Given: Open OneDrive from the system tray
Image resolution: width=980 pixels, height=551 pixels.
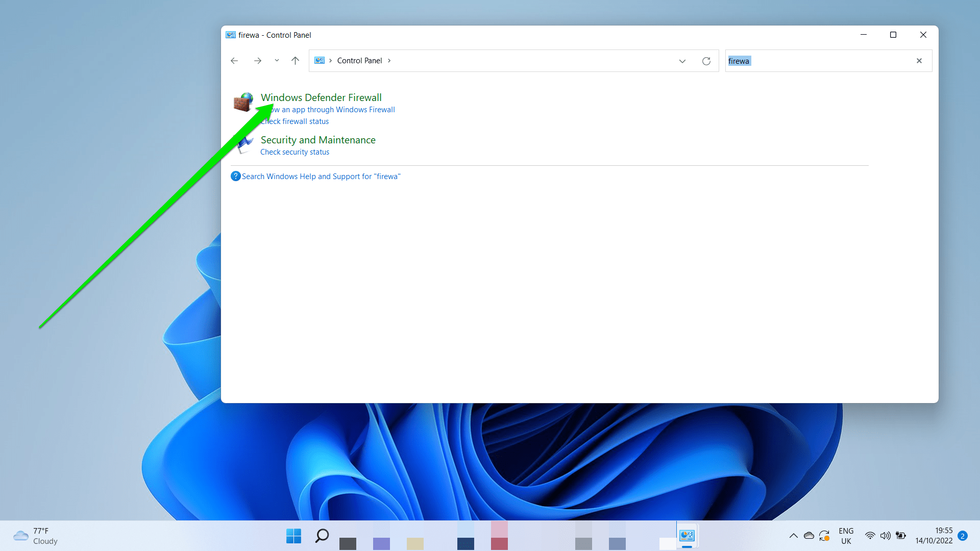Looking at the screenshot, I should (809, 536).
